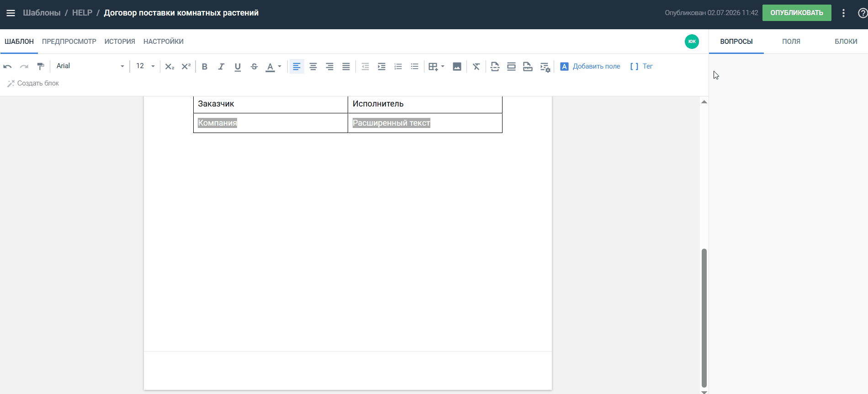Insert a page break
The width and height of the screenshot is (868, 394).
pos(495,67)
